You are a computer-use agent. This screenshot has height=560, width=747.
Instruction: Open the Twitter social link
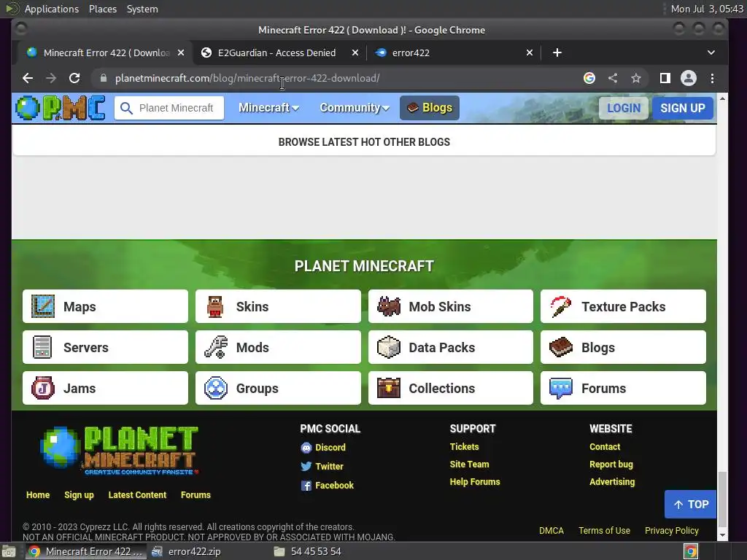coord(322,466)
